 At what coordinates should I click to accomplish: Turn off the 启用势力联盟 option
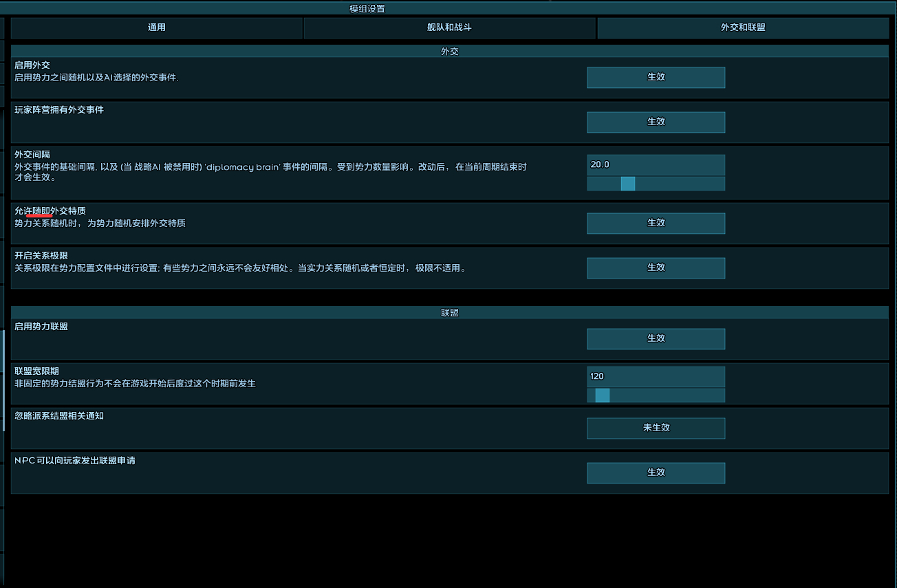[656, 338]
